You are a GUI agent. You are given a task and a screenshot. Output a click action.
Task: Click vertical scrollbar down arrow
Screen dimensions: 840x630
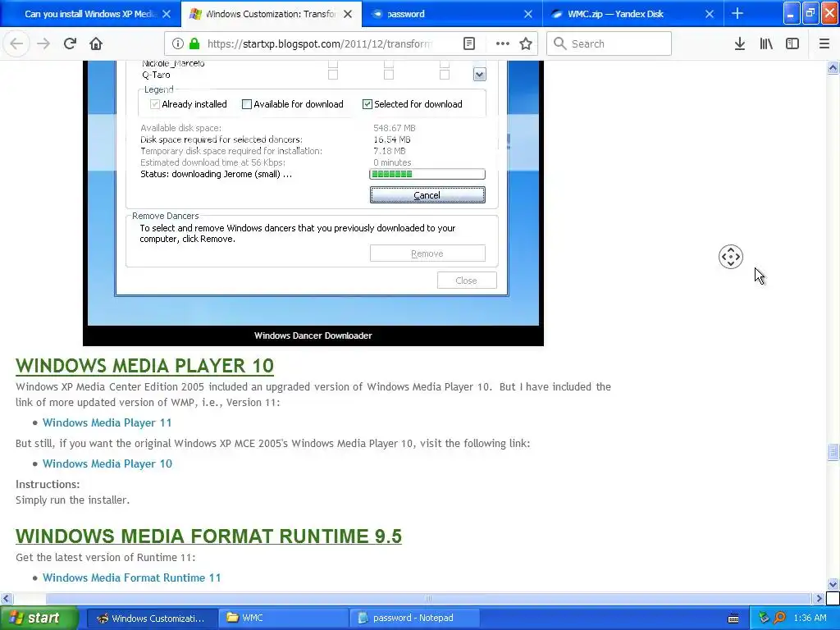coord(833,584)
